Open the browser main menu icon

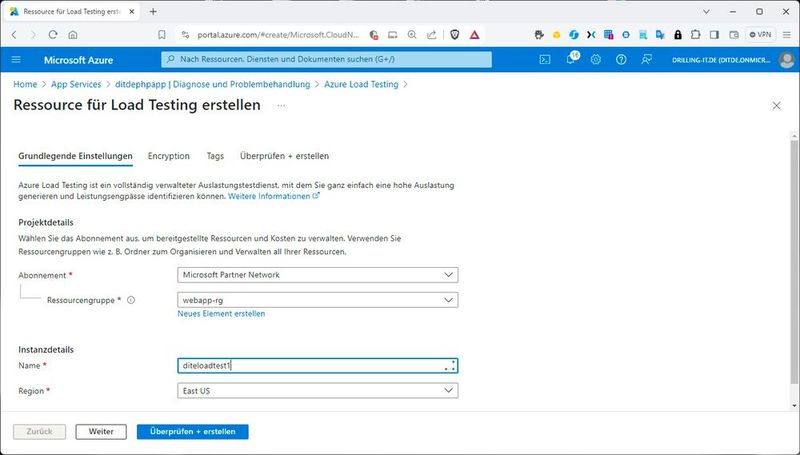pyautogui.click(x=787, y=35)
